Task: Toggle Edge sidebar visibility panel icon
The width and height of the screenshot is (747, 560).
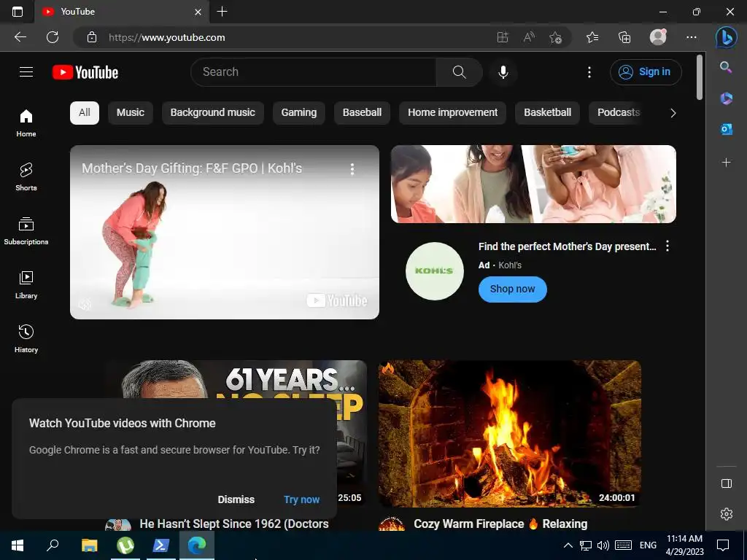Action: (x=727, y=483)
